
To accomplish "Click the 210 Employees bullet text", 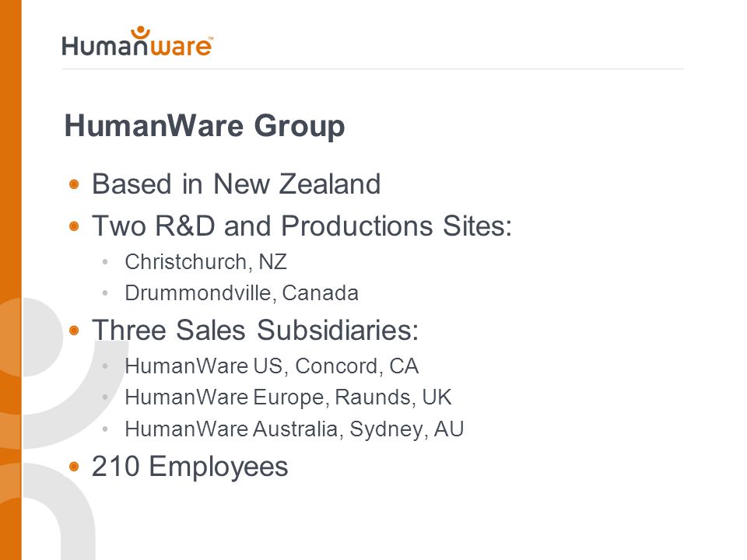I will click(x=190, y=466).
